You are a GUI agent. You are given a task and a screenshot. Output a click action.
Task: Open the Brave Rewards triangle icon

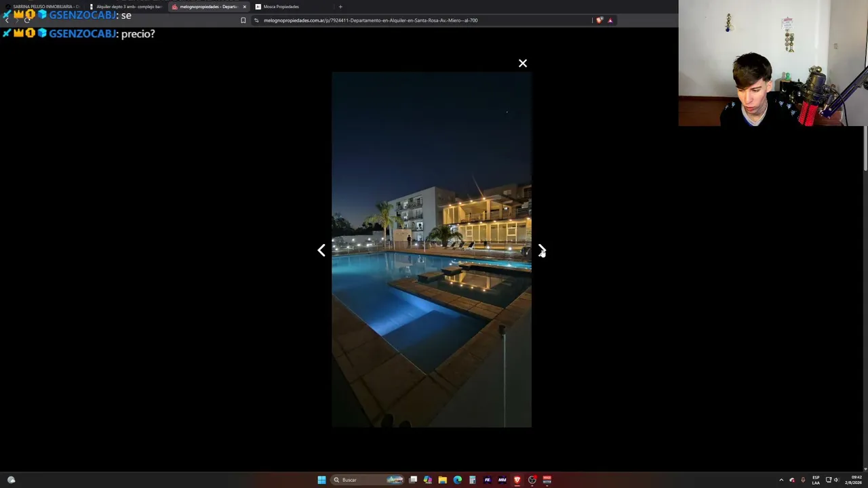pyautogui.click(x=610, y=20)
